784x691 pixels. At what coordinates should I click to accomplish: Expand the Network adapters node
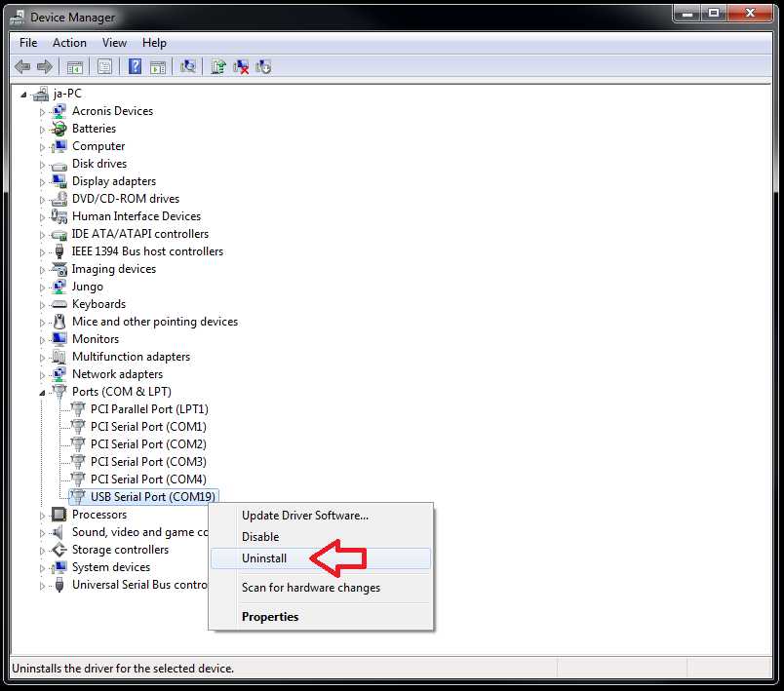pyautogui.click(x=42, y=374)
